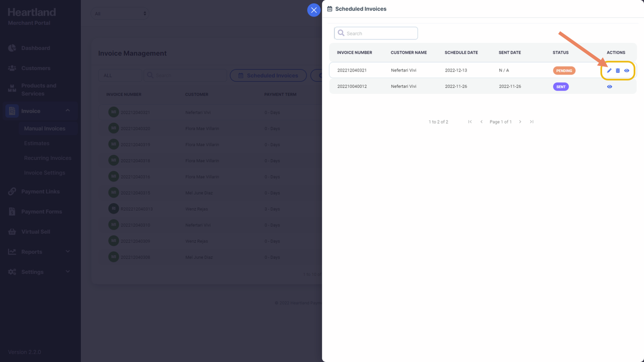Go to the next page of results
The height and width of the screenshot is (362, 644).
[x=520, y=122]
